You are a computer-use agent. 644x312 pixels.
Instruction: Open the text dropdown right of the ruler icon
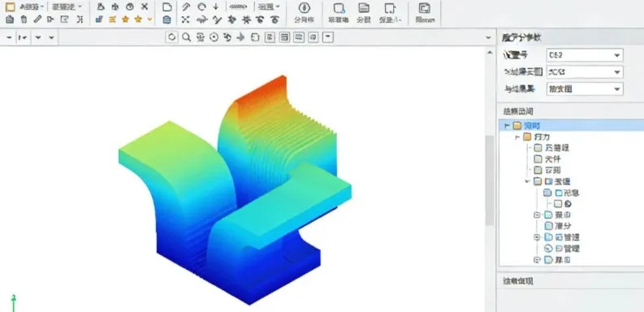tap(268, 7)
